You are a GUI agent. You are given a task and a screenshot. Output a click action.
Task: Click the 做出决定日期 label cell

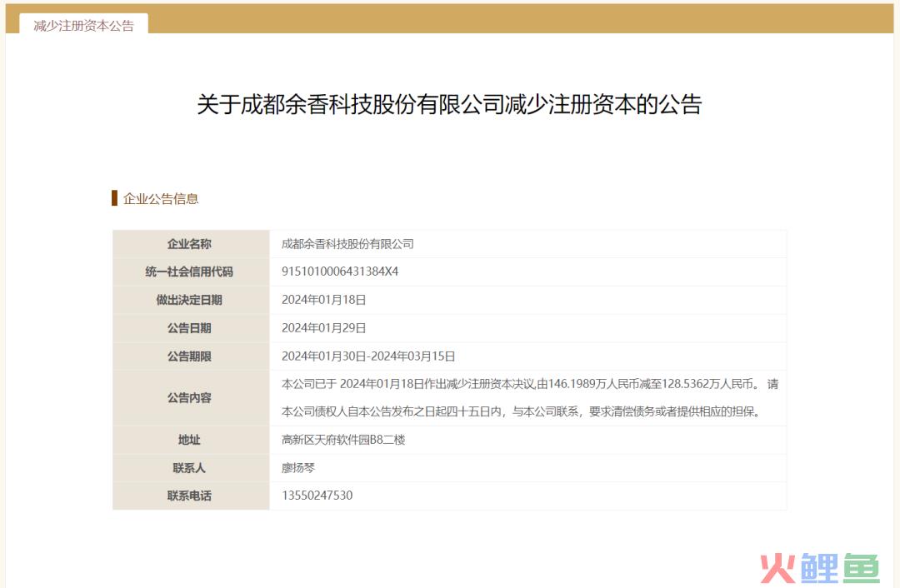click(x=190, y=300)
